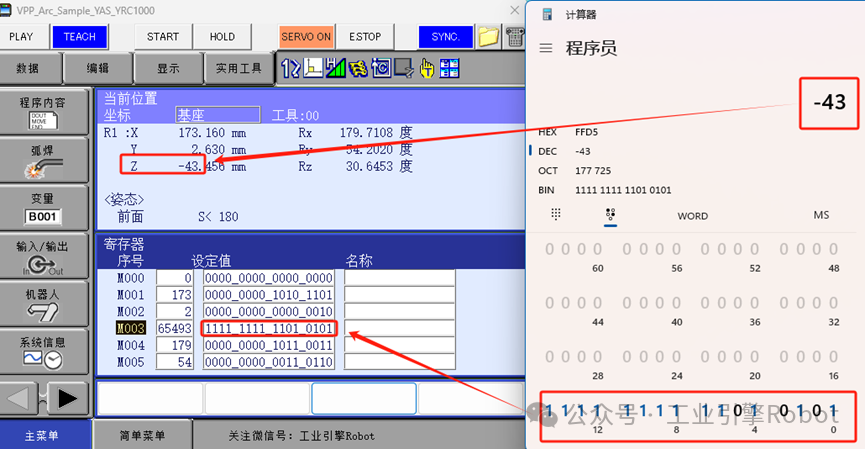Click the M000 value field showing 0
The width and height of the screenshot is (865, 449).
point(175,278)
